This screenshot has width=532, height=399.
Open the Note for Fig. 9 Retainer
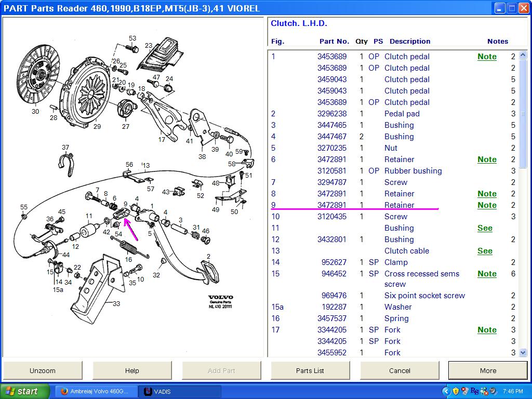click(487, 205)
